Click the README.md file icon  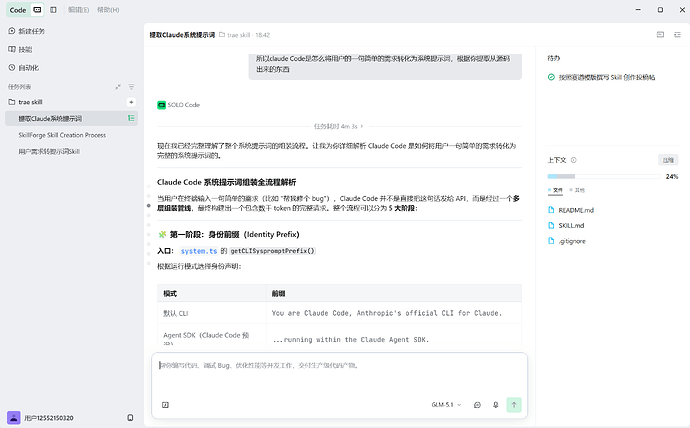tap(551, 210)
